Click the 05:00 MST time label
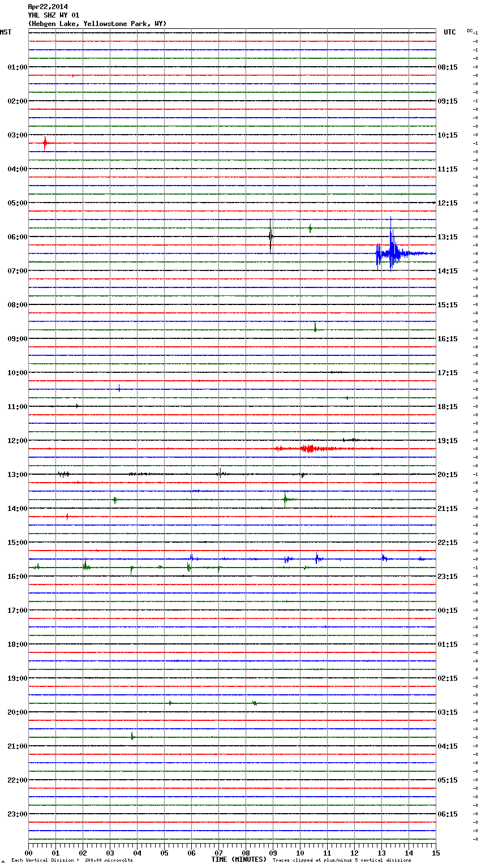This screenshot has height=868, width=481. (18, 203)
